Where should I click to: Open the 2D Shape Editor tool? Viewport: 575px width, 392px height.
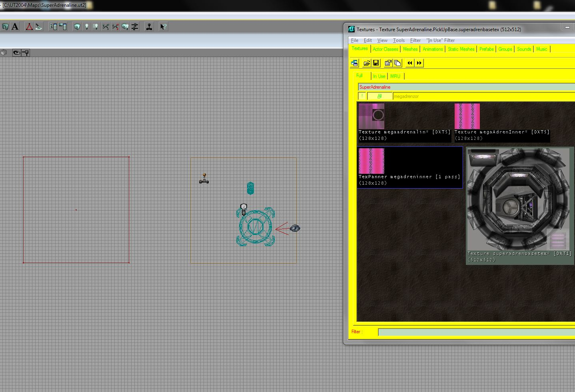(x=29, y=26)
